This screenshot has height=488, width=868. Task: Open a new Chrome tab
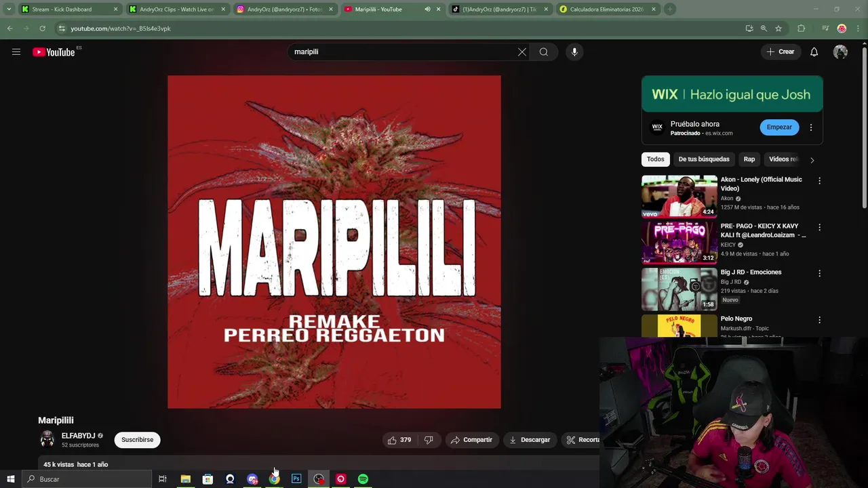pyautogui.click(x=669, y=9)
